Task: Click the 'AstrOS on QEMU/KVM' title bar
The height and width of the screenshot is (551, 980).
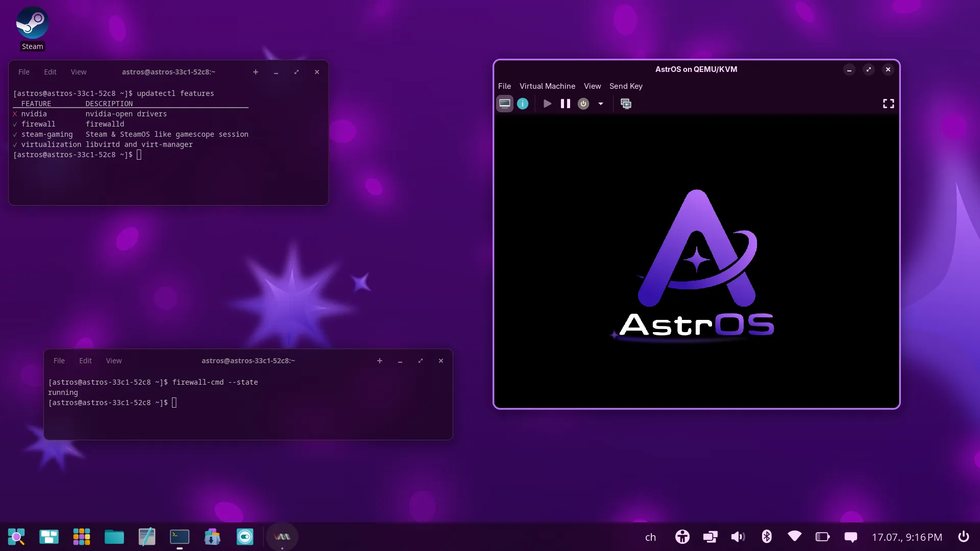Action: coord(696,69)
